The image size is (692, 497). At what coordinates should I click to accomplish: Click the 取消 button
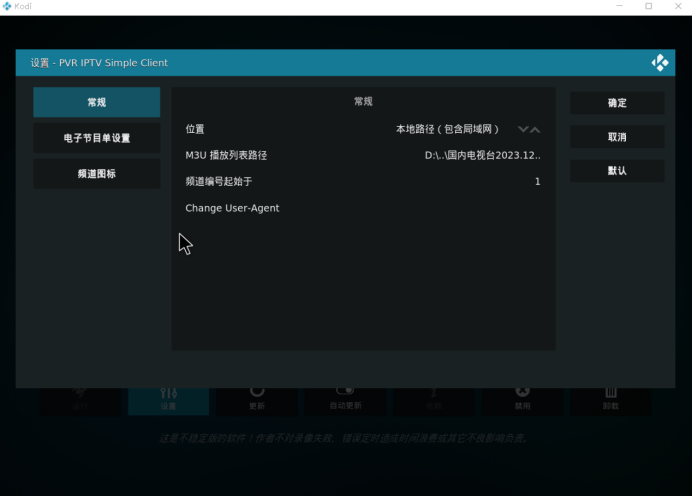pos(617,137)
